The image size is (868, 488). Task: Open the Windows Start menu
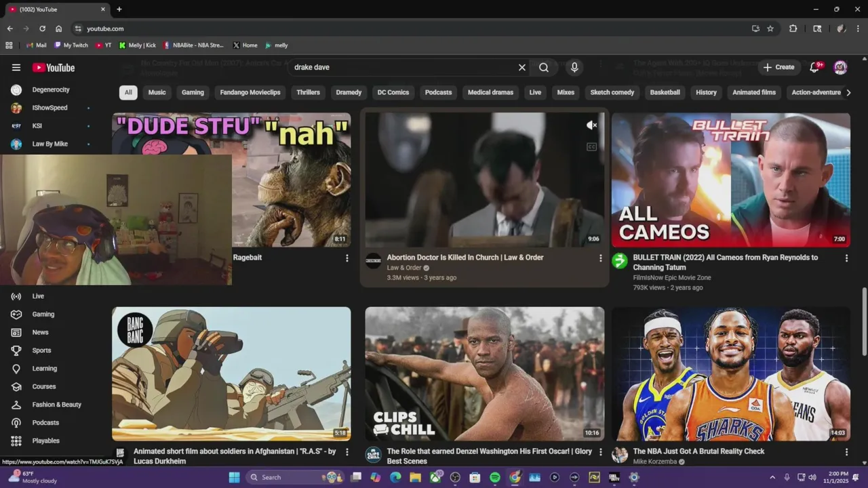tap(234, 477)
